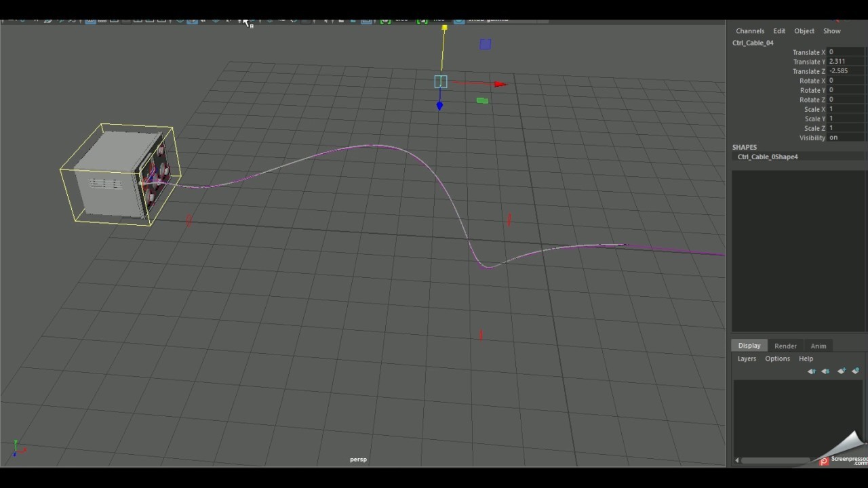This screenshot has height=488, width=868.
Task: Click the Screenpresso watermark icon
Action: 823,462
